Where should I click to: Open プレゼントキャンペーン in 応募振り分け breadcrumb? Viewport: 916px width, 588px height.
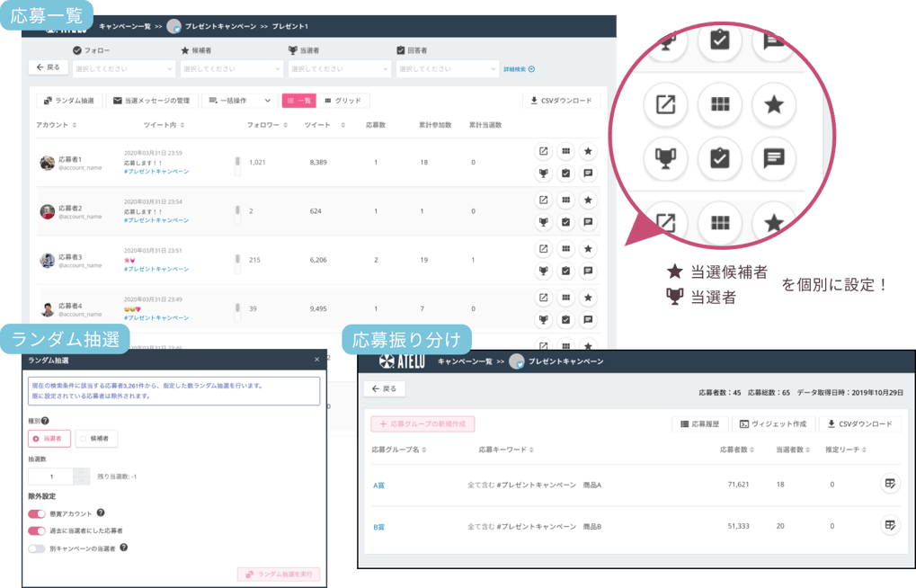click(565, 361)
